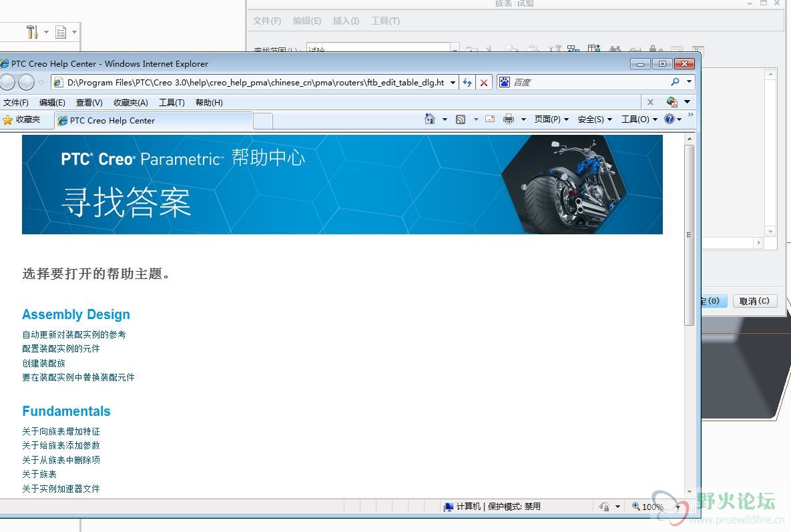The width and height of the screenshot is (791, 532).
Task: Select the PTC Creo Help Center tab
Action: (154, 121)
